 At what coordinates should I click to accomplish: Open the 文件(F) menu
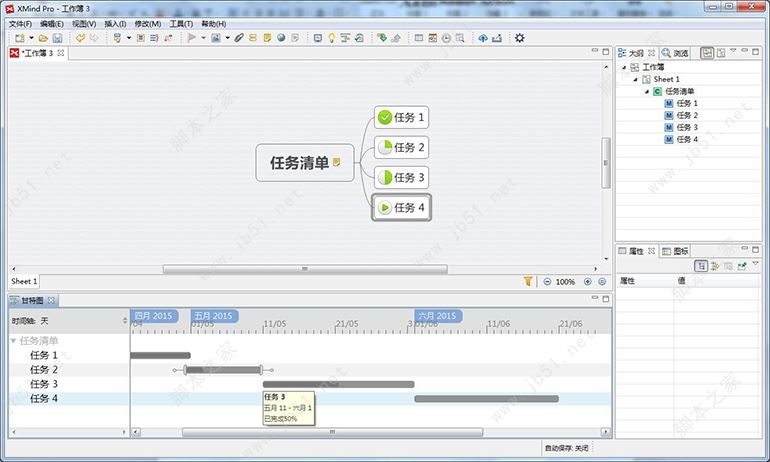(x=20, y=24)
